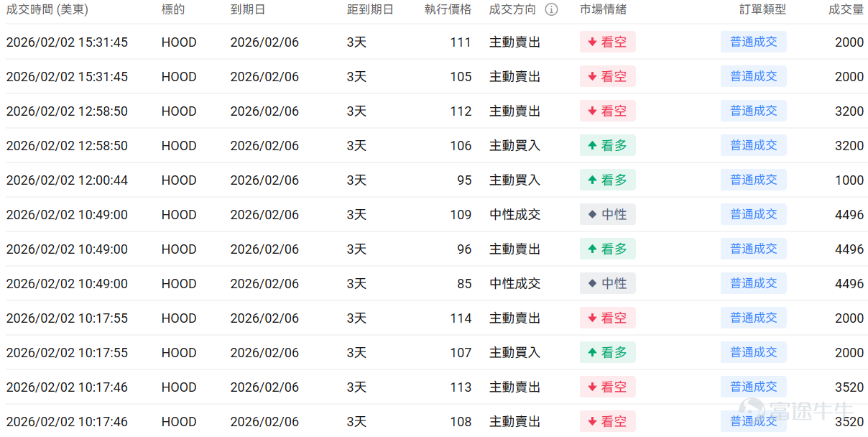The image size is (868, 437).
Task: Click 普通成交 tag in the strike 113 row
Action: [x=754, y=387]
